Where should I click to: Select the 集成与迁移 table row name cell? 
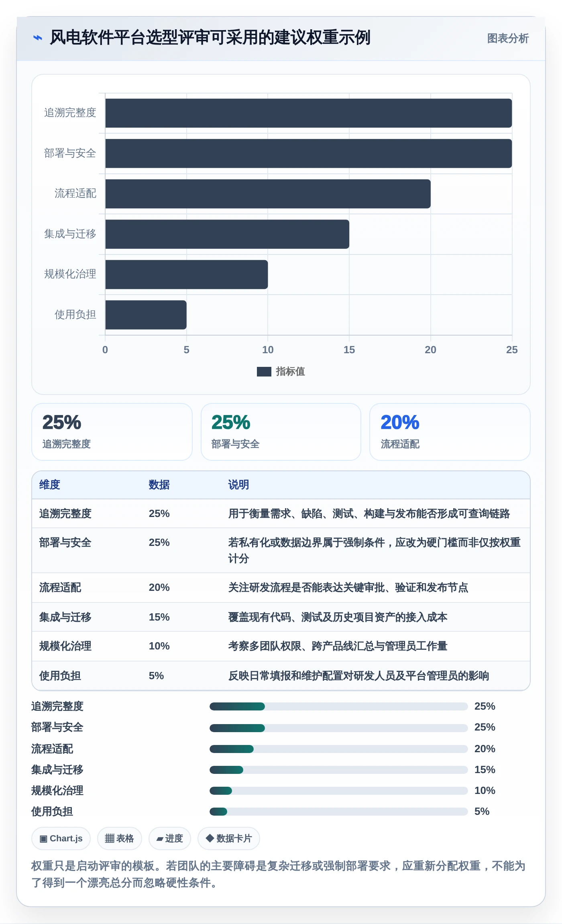click(65, 617)
